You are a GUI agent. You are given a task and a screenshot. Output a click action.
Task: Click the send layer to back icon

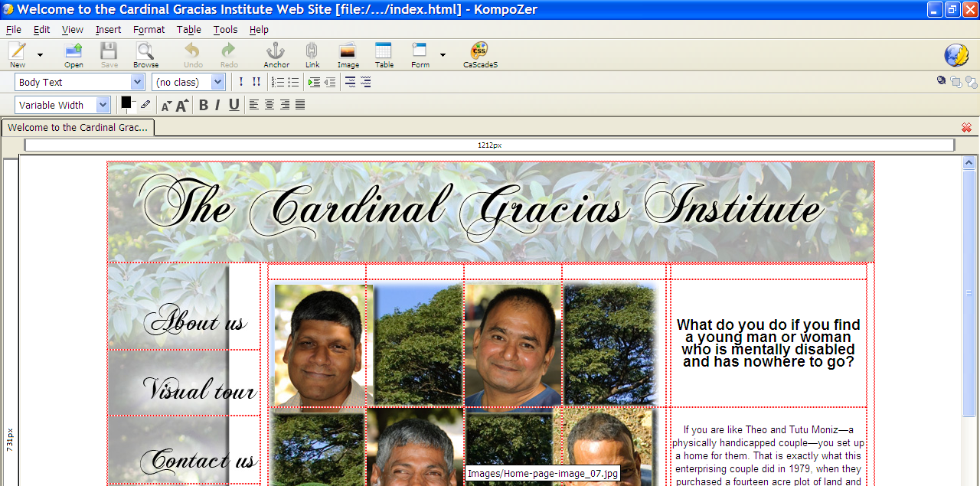pyautogui.click(x=971, y=82)
